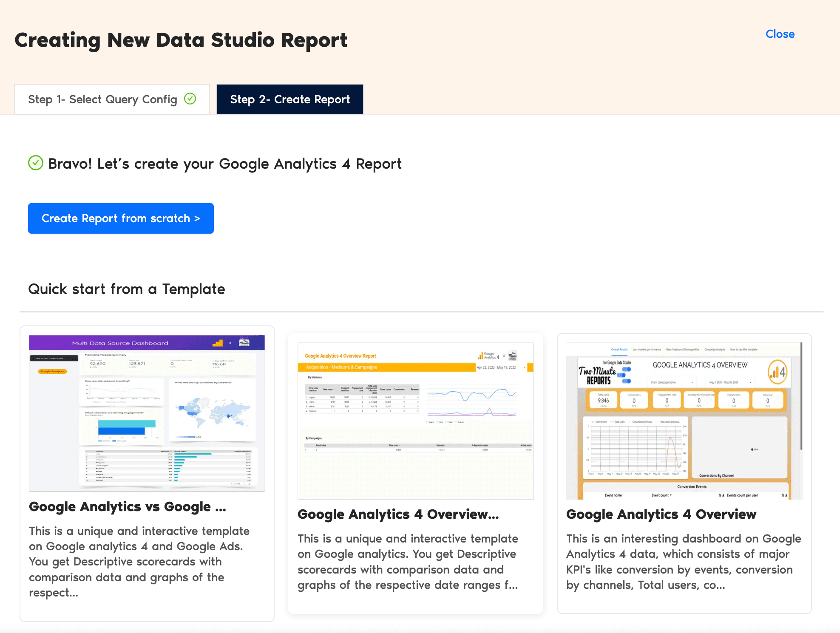The width and height of the screenshot is (840, 633).
Task: Click orange GA4 logo in third template preview
Action: pos(777,372)
